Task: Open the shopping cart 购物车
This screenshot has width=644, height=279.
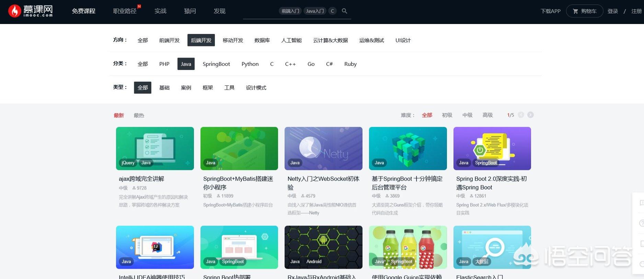Action: tap(585, 11)
